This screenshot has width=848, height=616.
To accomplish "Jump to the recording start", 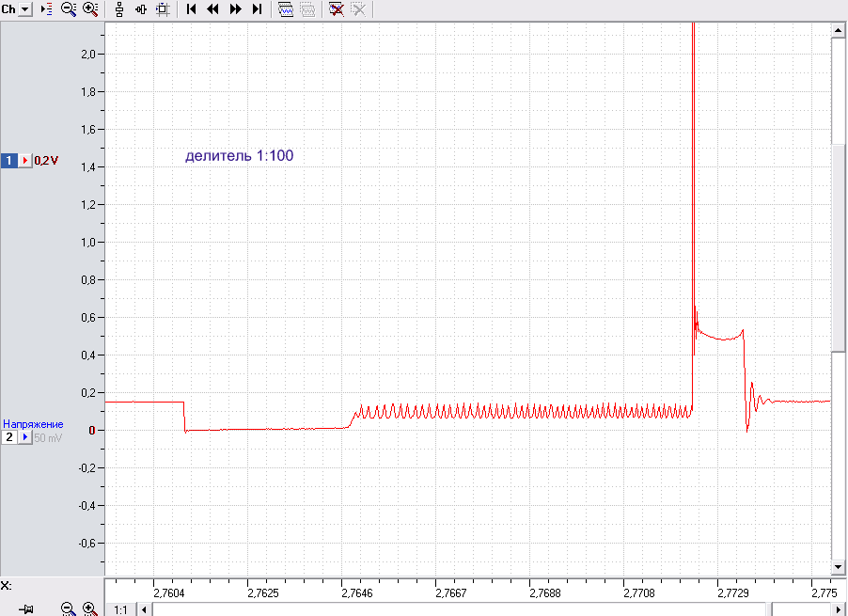I will (191, 9).
